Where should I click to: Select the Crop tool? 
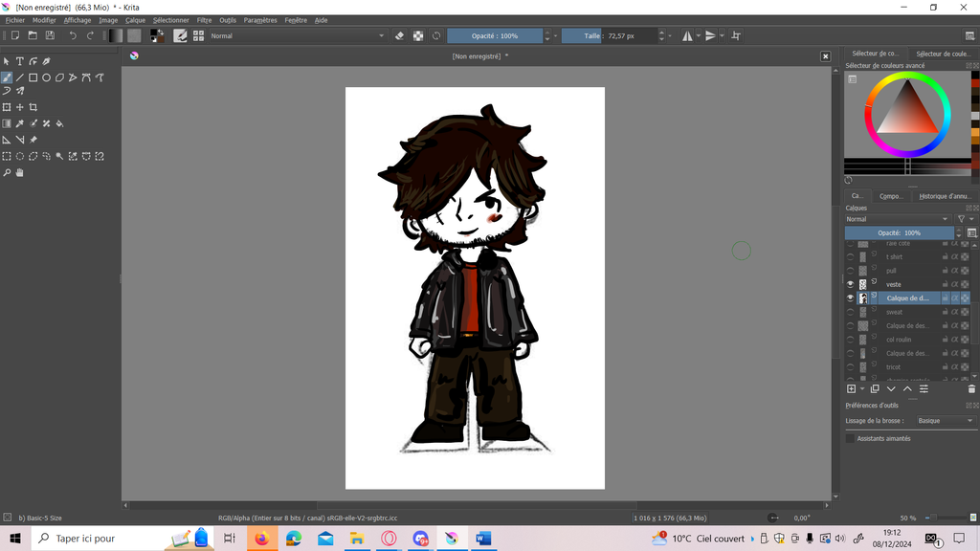pyautogui.click(x=33, y=107)
